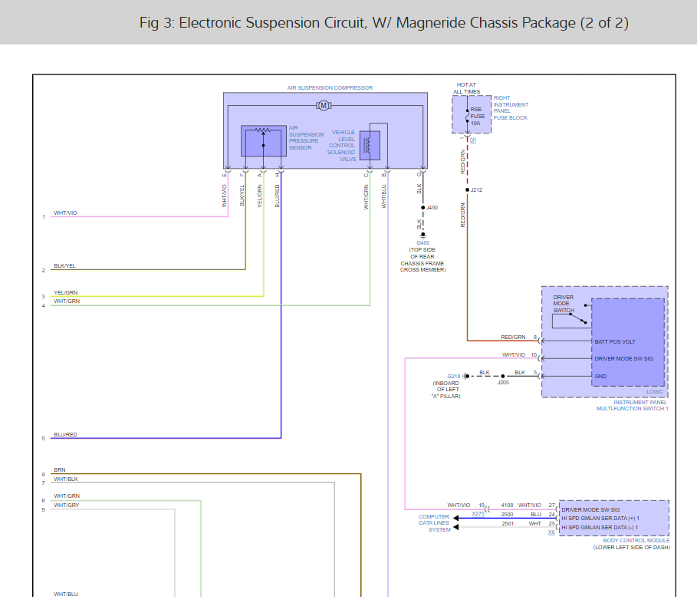Click the RSE fuse 10A symbol
This screenshot has height=616, width=697.
[467, 115]
